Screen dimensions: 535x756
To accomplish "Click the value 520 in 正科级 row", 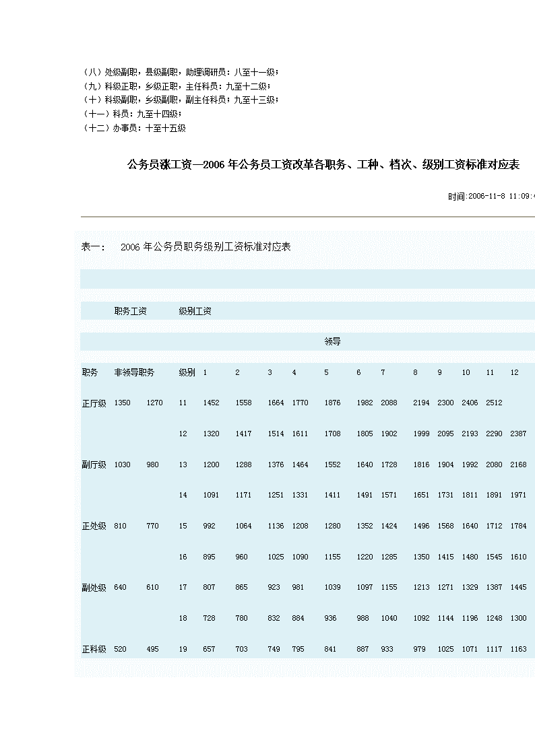I will [x=120, y=650].
